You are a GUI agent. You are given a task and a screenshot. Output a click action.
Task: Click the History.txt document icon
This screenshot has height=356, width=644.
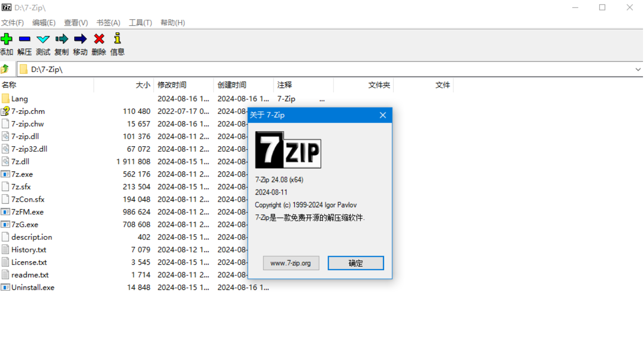(x=6, y=250)
